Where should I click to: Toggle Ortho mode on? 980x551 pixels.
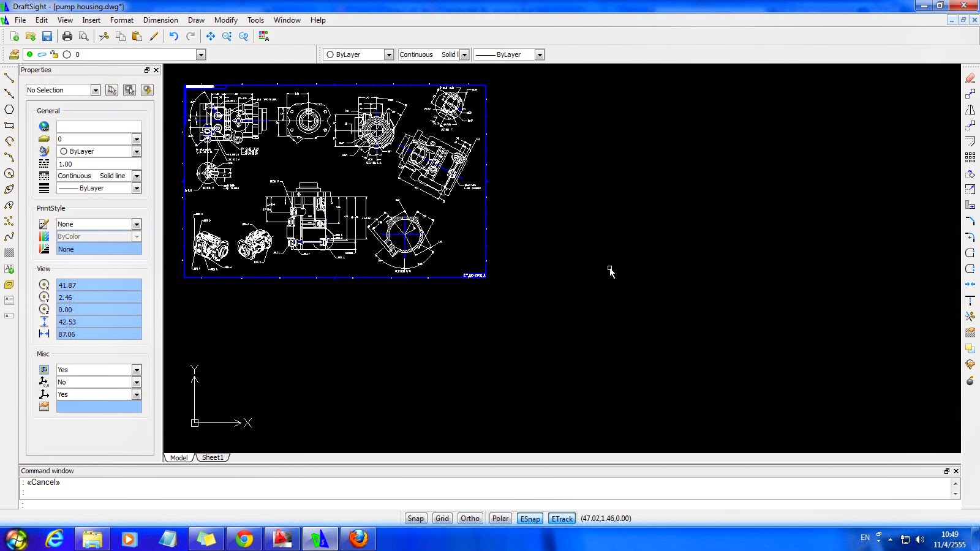[470, 519]
